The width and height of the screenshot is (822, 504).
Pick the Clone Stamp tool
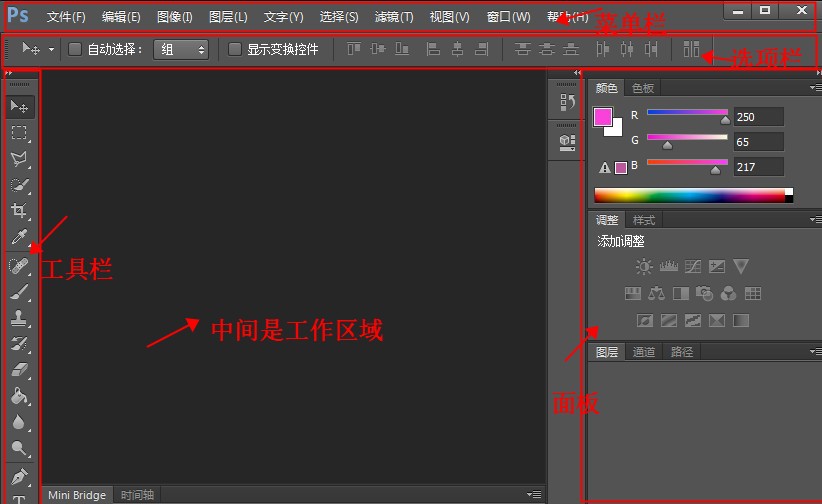pos(19,318)
